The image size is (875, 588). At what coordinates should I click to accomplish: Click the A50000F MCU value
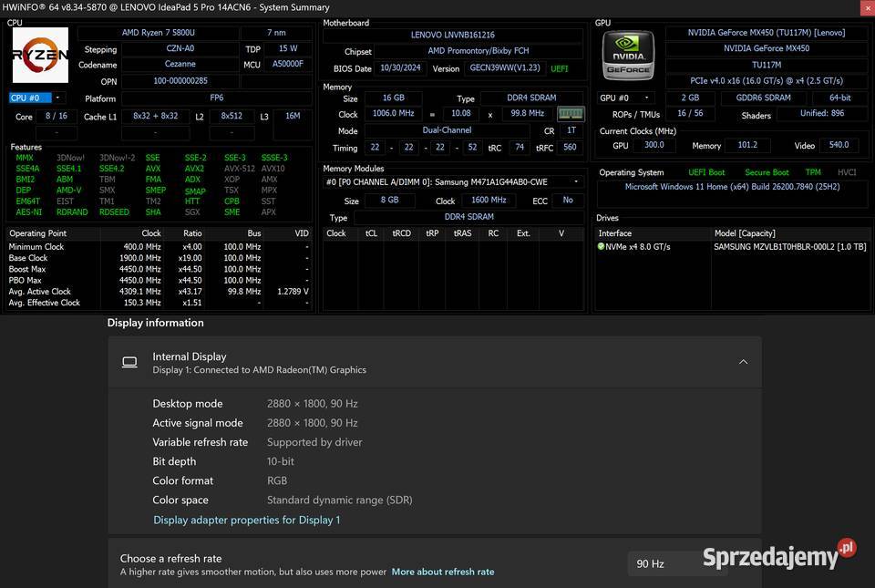pyautogui.click(x=288, y=64)
